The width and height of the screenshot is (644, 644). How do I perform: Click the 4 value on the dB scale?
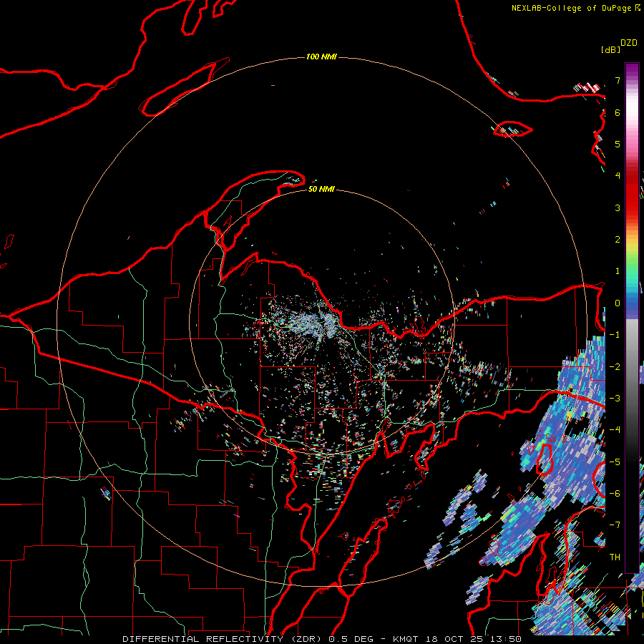coord(618,176)
